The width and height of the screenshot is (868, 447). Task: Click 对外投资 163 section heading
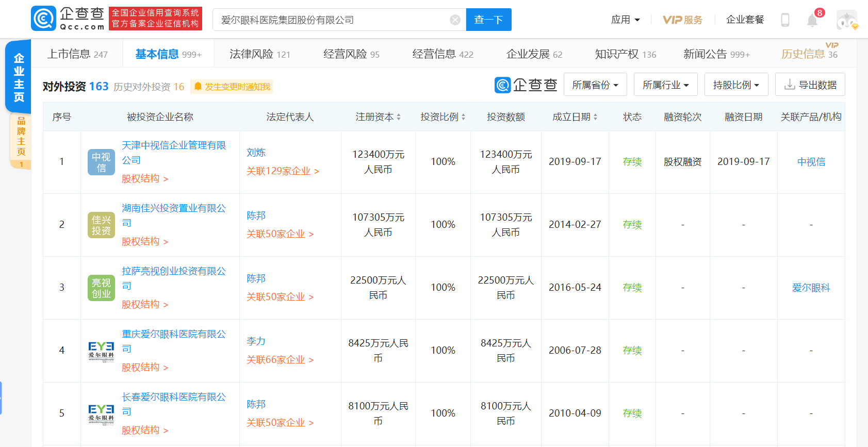[x=75, y=87]
